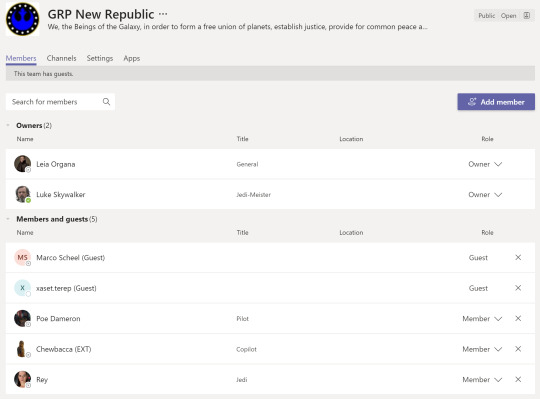This screenshot has height=399, width=540.
Task: Click the team description text
Action: coord(237,27)
